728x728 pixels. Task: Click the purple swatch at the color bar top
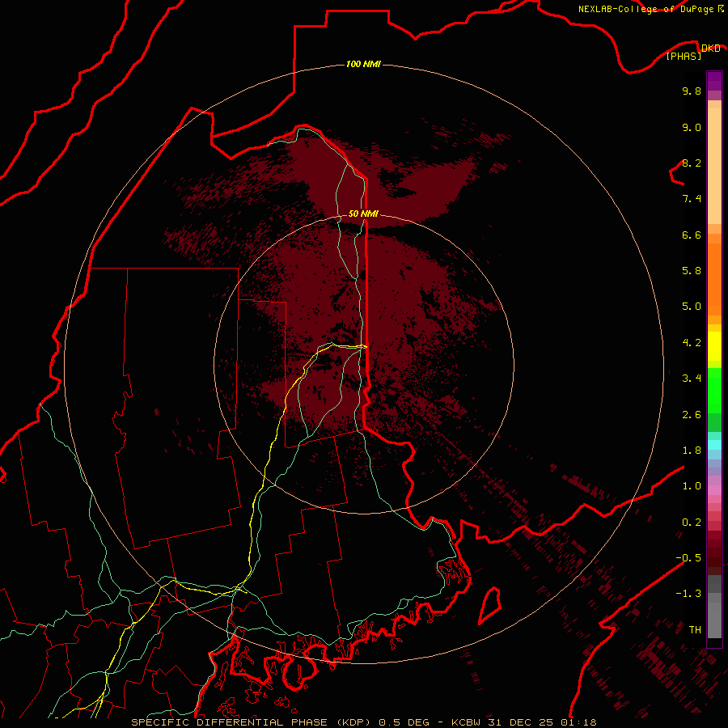click(x=714, y=81)
